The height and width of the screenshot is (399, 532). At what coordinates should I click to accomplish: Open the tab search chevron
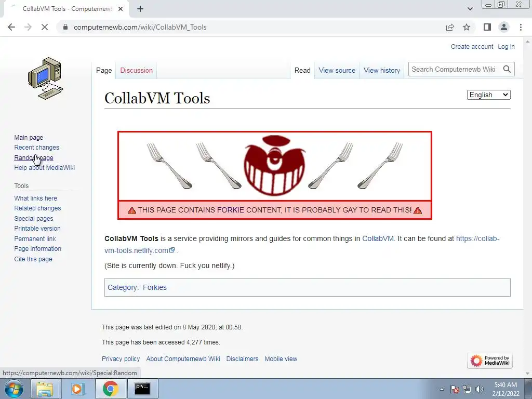click(470, 9)
